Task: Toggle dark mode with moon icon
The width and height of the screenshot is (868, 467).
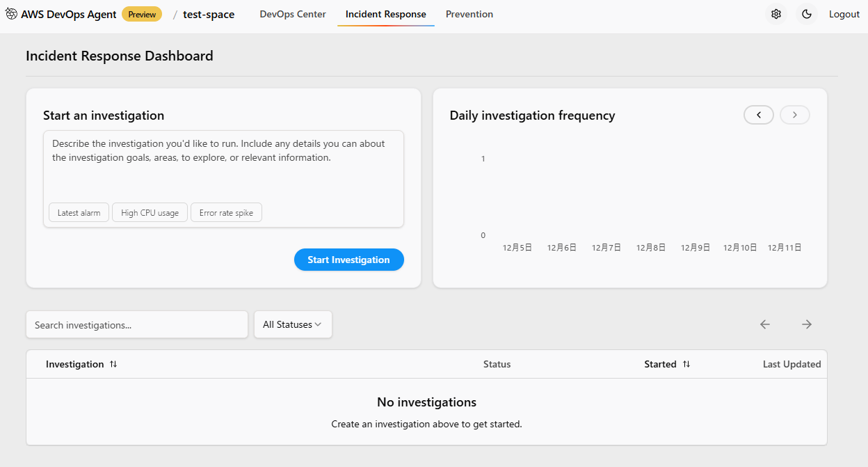Action: [x=806, y=14]
